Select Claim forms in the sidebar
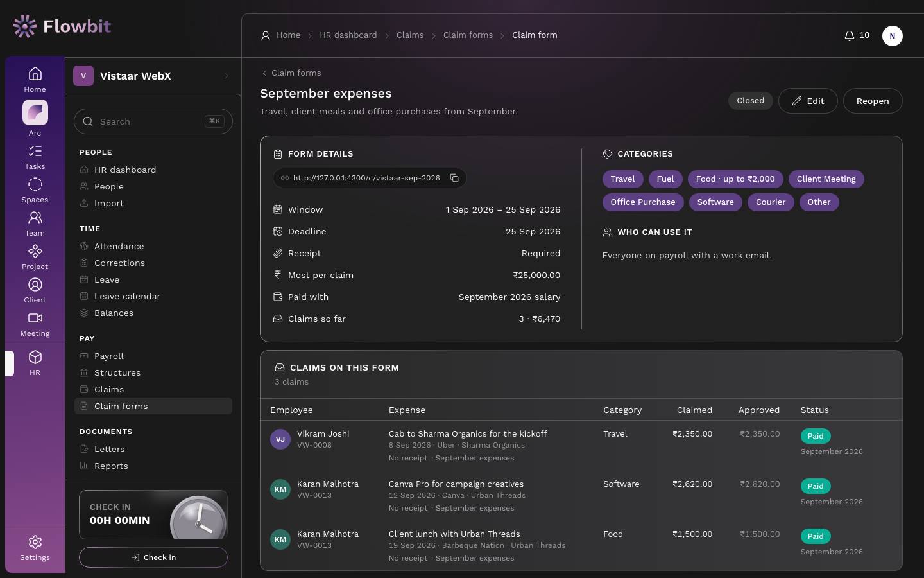The height and width of the screenshot is (578, 924). (x=153, y=406)
